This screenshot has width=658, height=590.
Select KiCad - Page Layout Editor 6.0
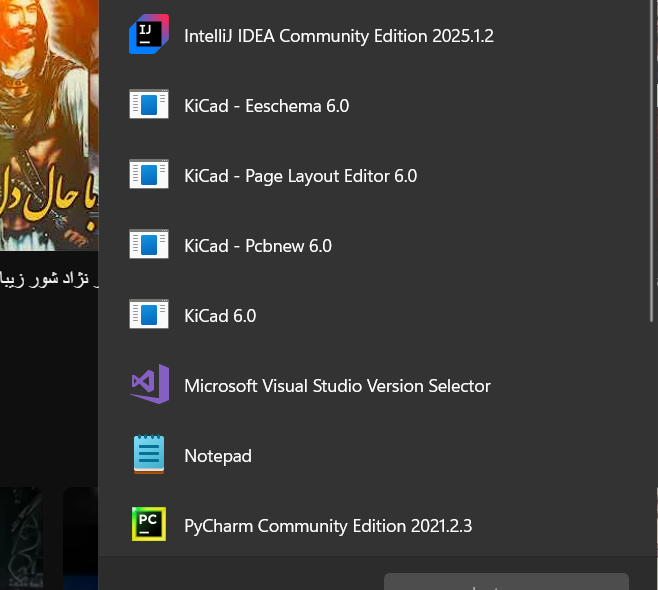point(300,176)
